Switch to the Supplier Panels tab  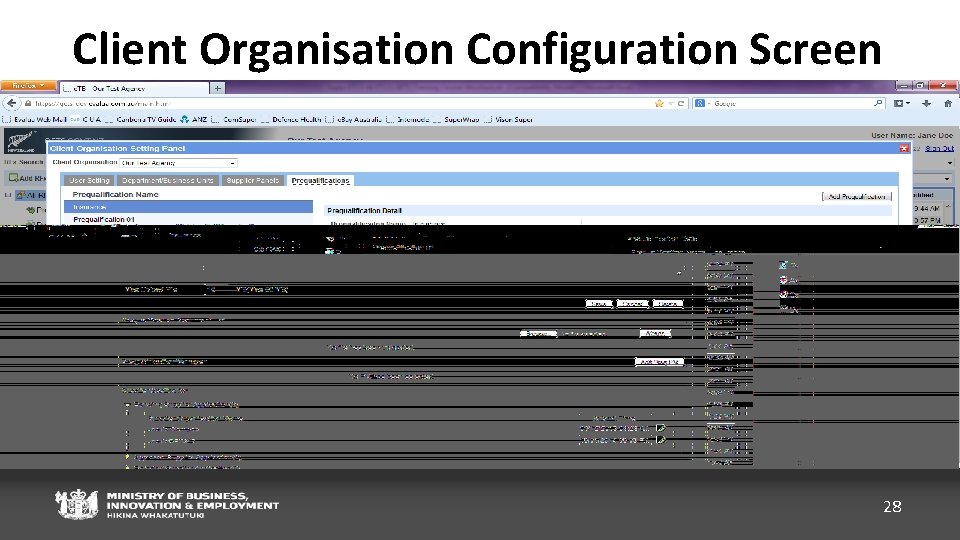[x=252, y=181]
